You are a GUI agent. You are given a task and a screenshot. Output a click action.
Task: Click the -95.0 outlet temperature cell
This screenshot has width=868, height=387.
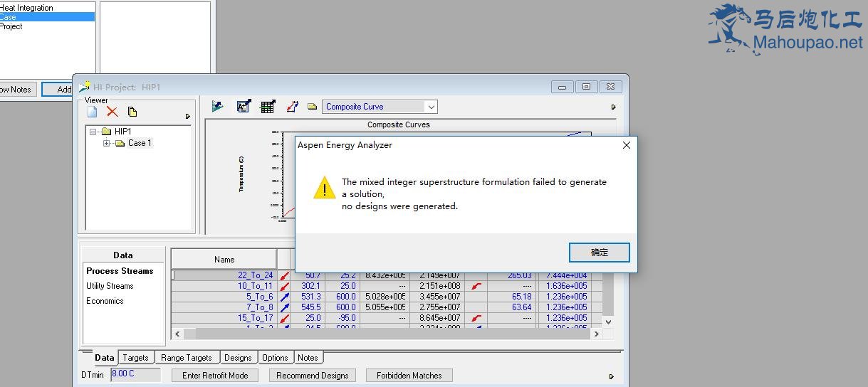(x=343, y=318)
